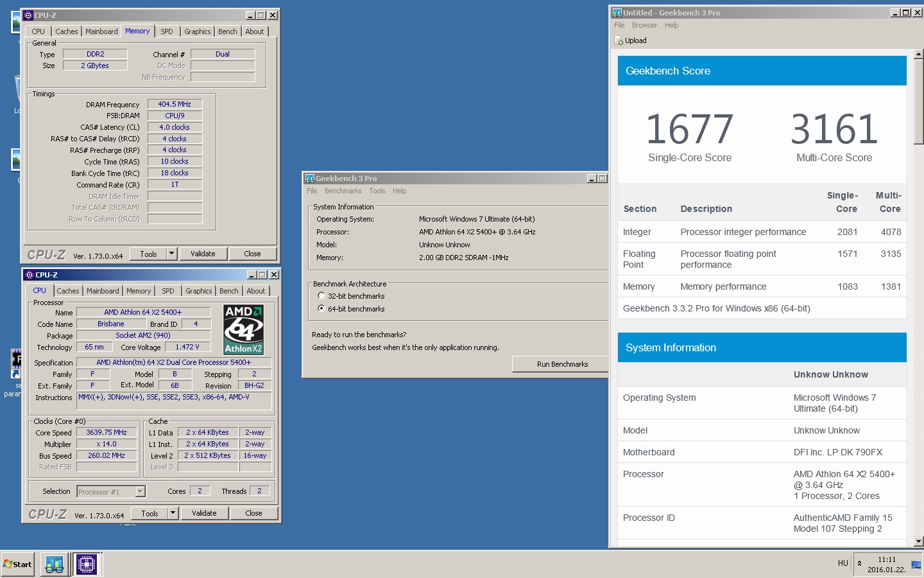Click Close button in lower CPU-Z window
The image size is (924, 578).
pyautogui.click(x=253, y=513)
